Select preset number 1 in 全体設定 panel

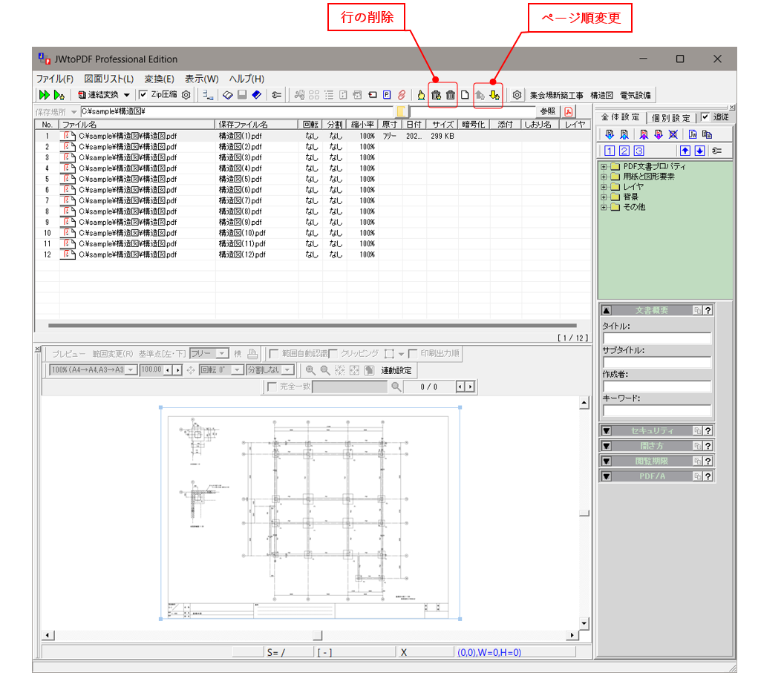point(610,151)
